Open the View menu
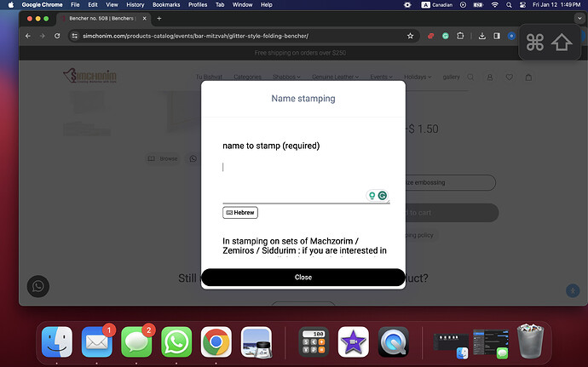Screen dimensions: 588x367 click(x=112, y=5)
